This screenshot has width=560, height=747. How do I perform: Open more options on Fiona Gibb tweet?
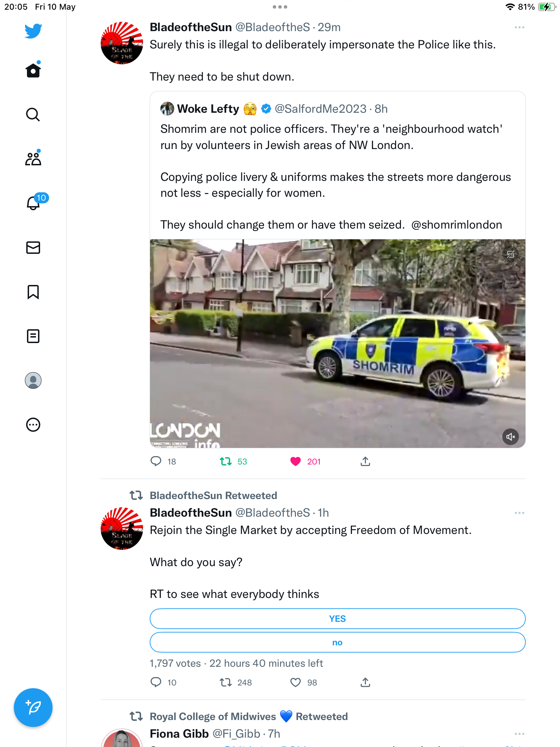519,734
